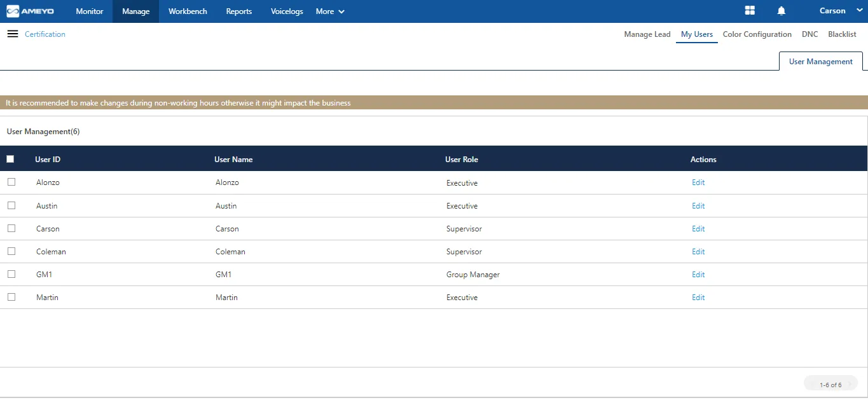868x412 pixels.
Task: Click the User Management(6) heading
Action: point(43,132)
